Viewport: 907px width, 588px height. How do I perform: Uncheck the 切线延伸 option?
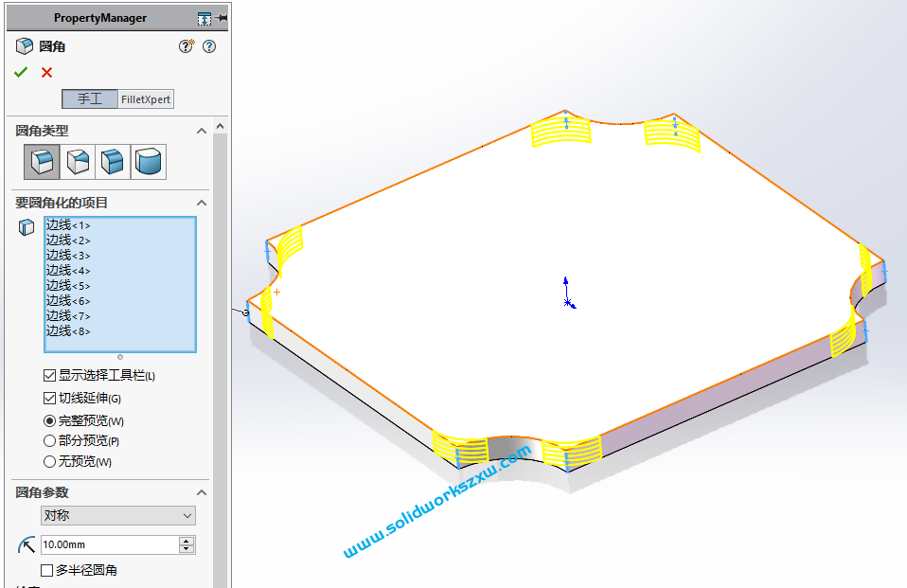(x=49, y=399)
